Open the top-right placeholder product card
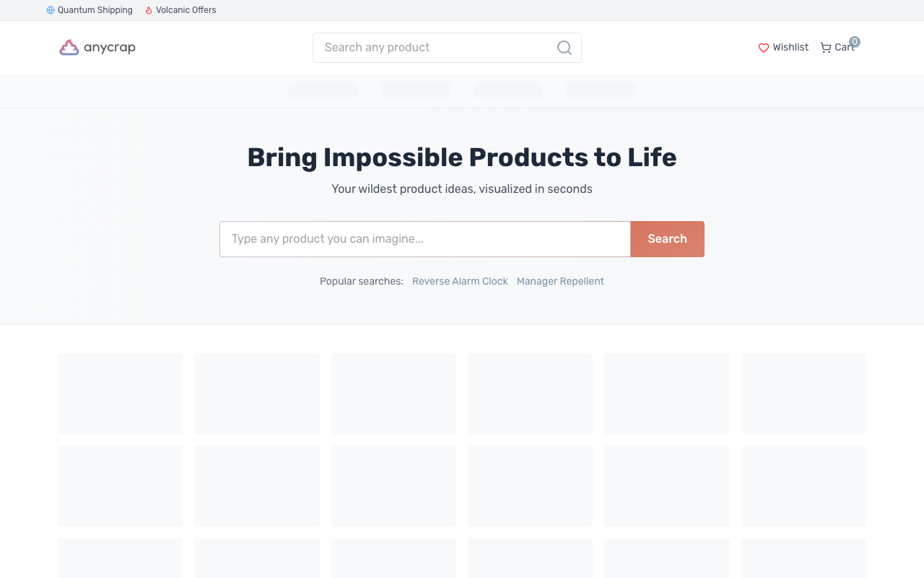 click(803, 394)
